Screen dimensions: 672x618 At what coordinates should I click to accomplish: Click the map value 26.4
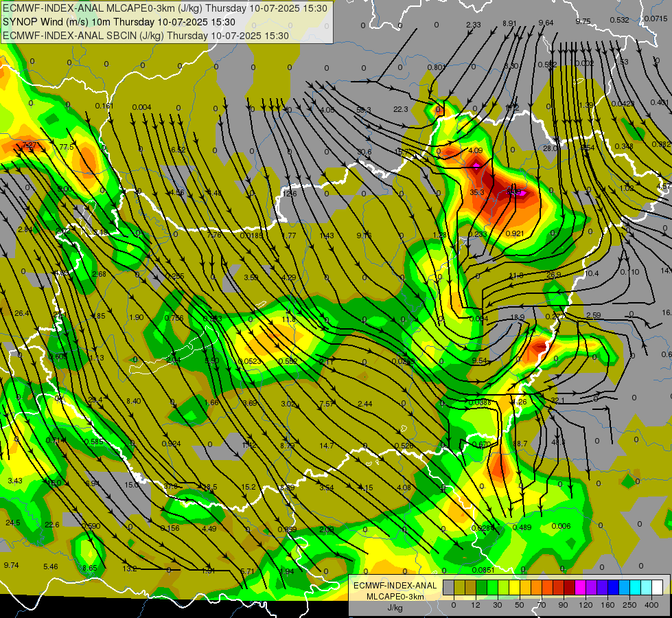click(x=22, y=313)
